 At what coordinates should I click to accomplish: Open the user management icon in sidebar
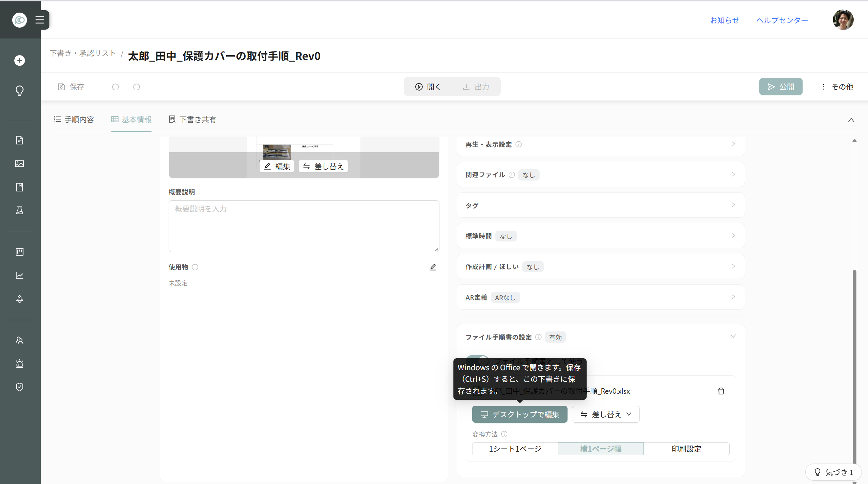(20, 340)
